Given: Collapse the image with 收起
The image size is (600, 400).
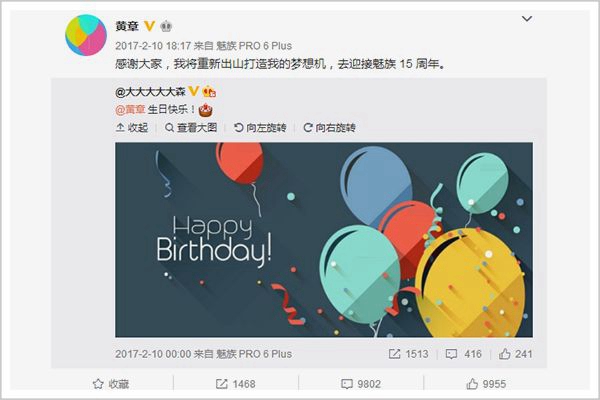Looking at the screenshot, I should [132, 127].
